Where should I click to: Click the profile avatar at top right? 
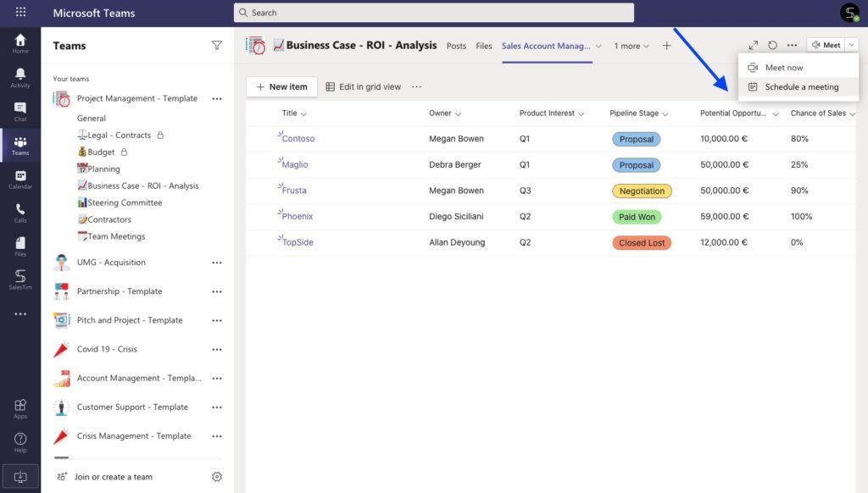click(x=849, y=12)
